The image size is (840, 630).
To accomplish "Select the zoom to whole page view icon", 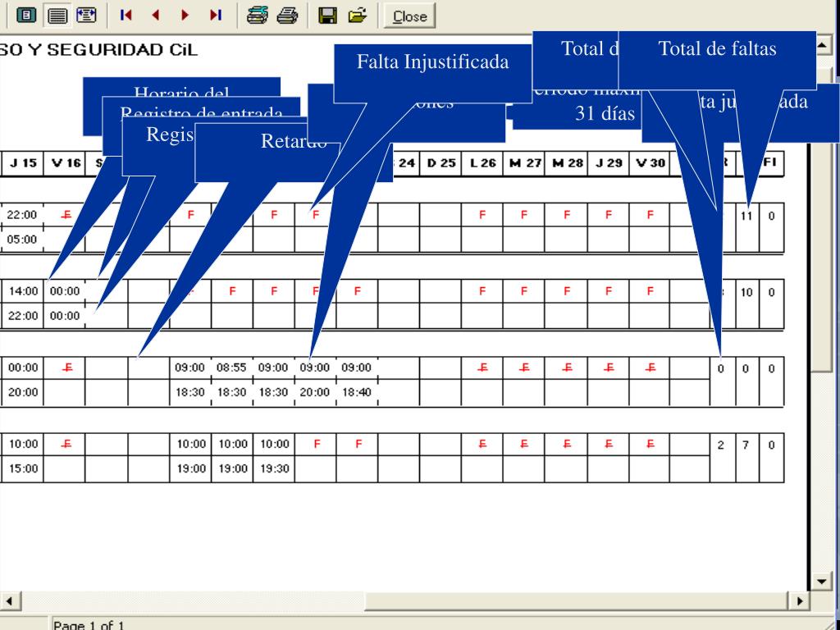I will 26,15.
